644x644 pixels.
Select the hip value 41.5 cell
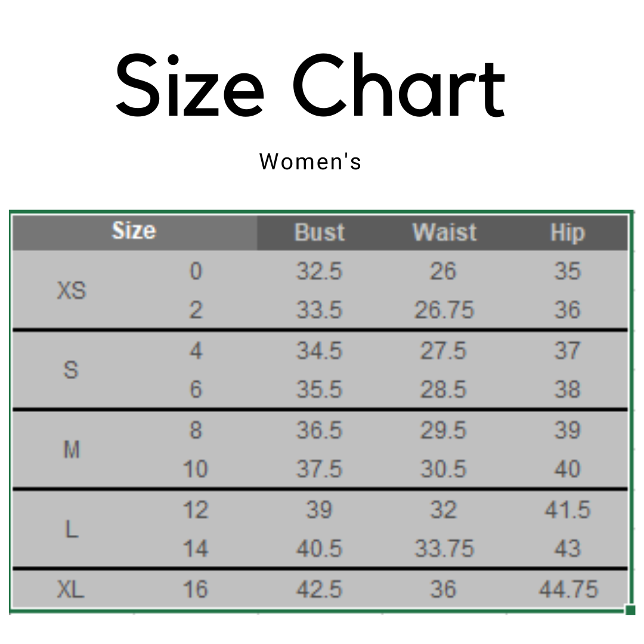[x=567, y=510]
